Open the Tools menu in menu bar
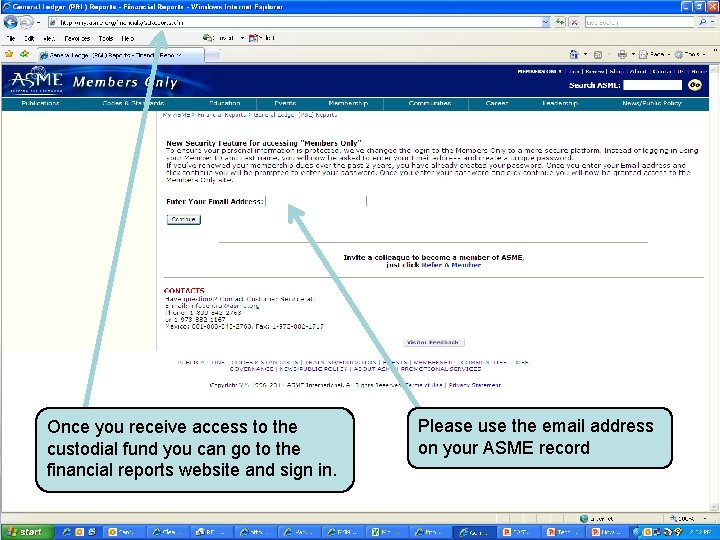Screen dimensions: 720x540 [106, 39]
